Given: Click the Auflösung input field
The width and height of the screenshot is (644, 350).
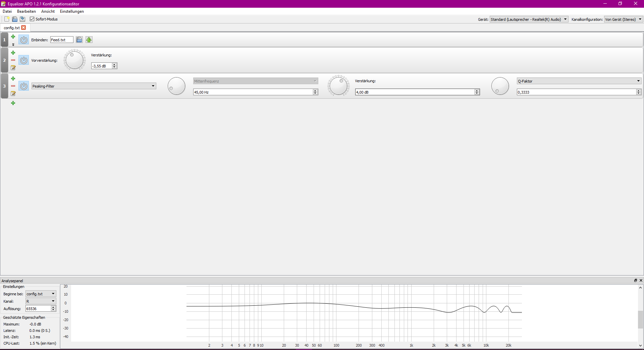Looking at the screenshot, I should pyautogui.click(x=38, y=308).
